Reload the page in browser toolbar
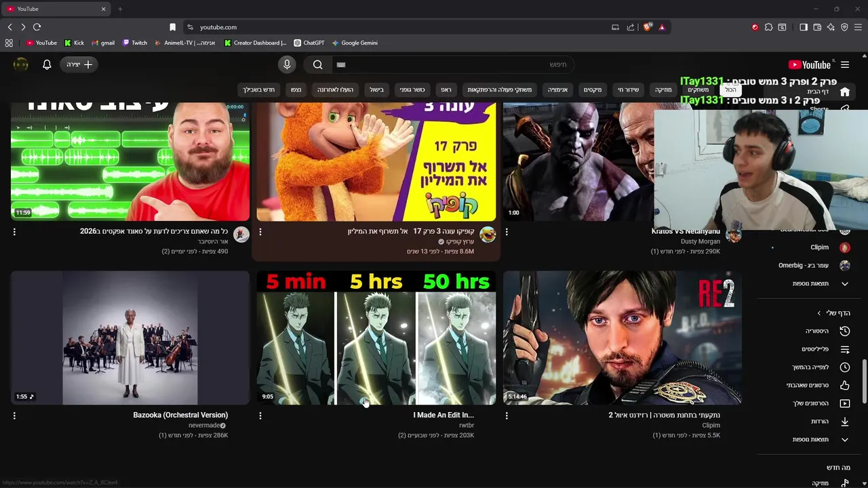The image size is (868, 488). 37,27
